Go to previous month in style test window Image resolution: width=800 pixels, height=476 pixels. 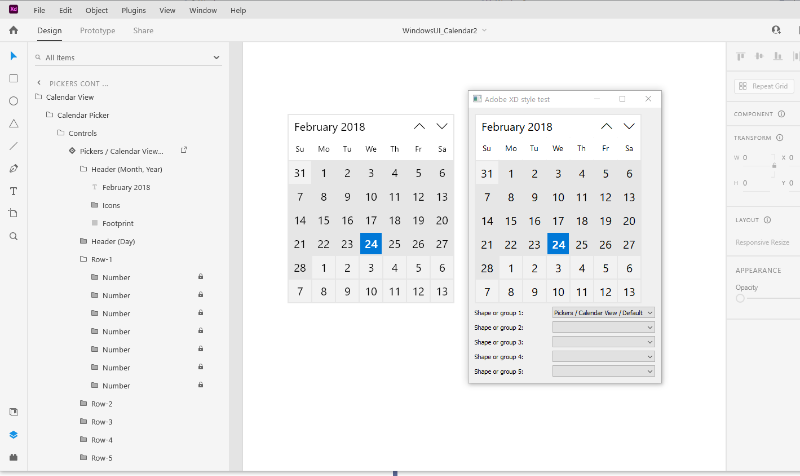tap(606, 127)
